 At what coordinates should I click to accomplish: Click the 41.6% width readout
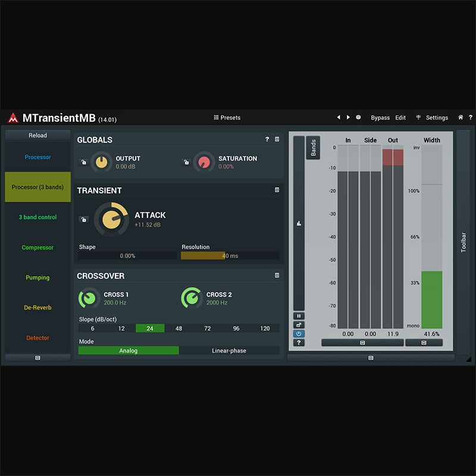point(431,334)
